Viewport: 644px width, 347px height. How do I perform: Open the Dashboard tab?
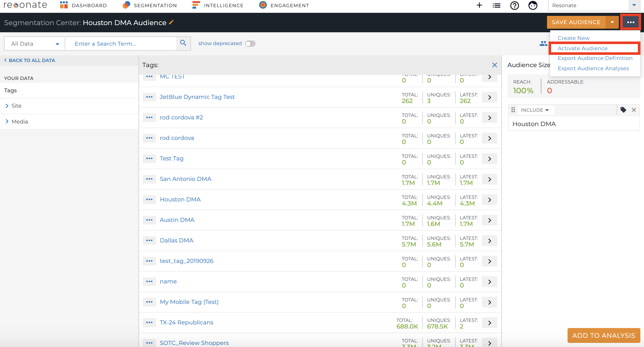pyautogui.click(x=83, y=5)
